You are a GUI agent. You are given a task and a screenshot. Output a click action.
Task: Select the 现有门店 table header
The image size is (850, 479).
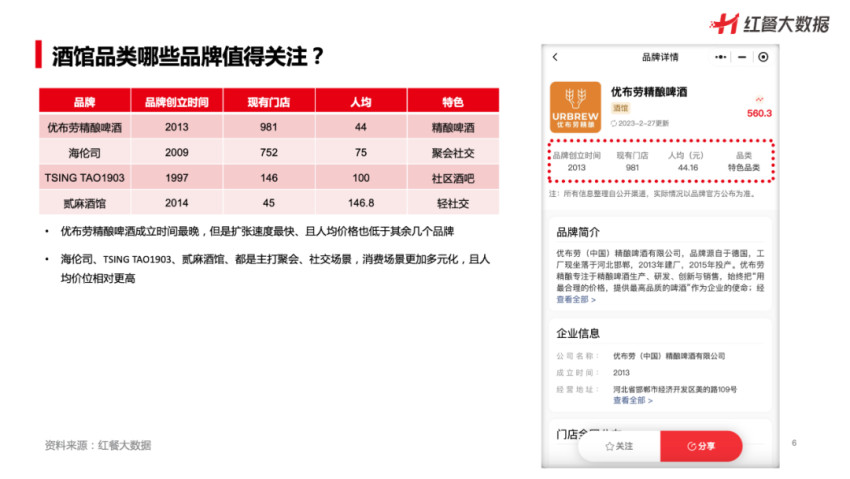(269, 101)
